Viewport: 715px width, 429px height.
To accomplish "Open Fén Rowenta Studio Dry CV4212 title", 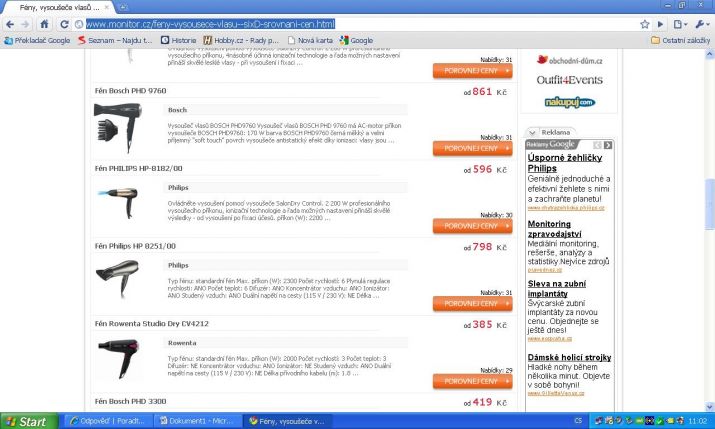I will click(x=151, y=324).
